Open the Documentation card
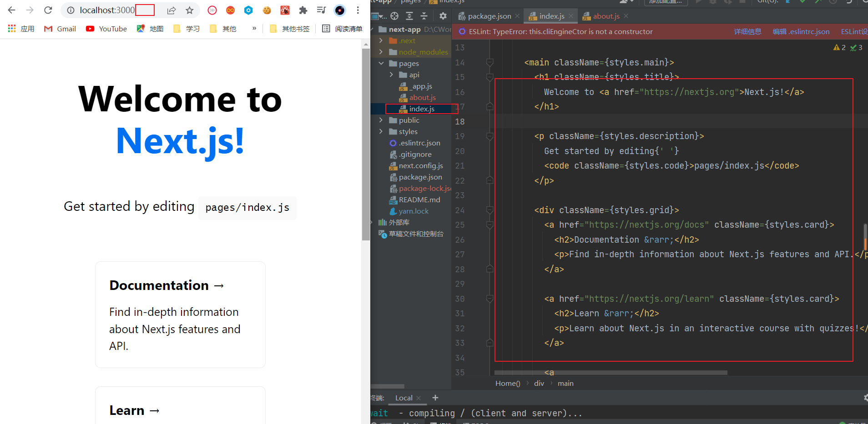This screenshot has height=424, width=868. tap(180, 314)
